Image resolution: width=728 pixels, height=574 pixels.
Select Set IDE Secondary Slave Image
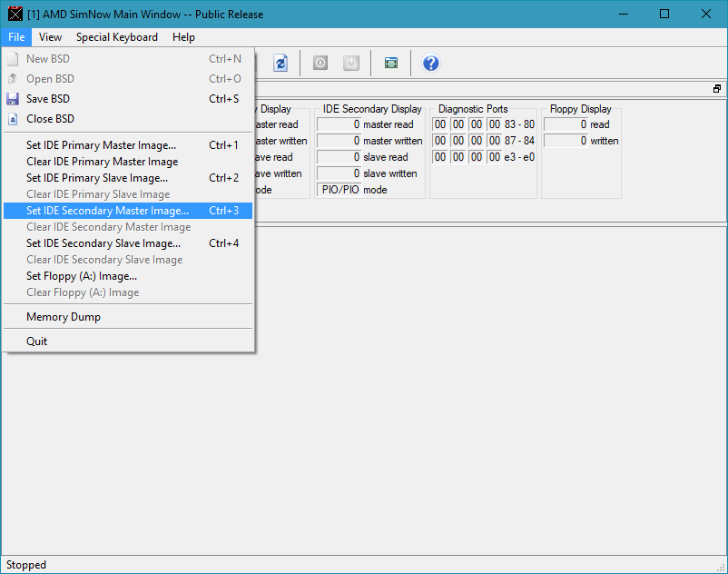103,243
